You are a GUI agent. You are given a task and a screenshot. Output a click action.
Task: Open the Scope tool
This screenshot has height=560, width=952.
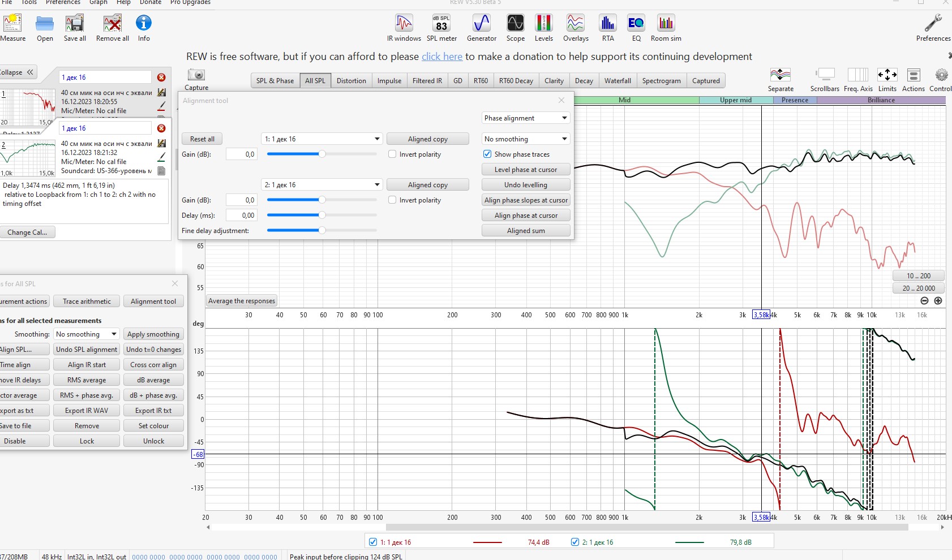[515, 24]
